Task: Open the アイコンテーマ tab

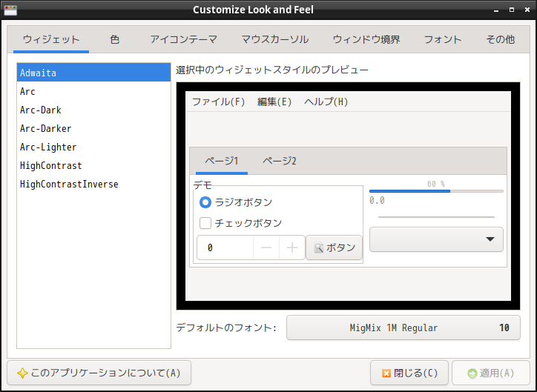Action: tap(183, 40)
